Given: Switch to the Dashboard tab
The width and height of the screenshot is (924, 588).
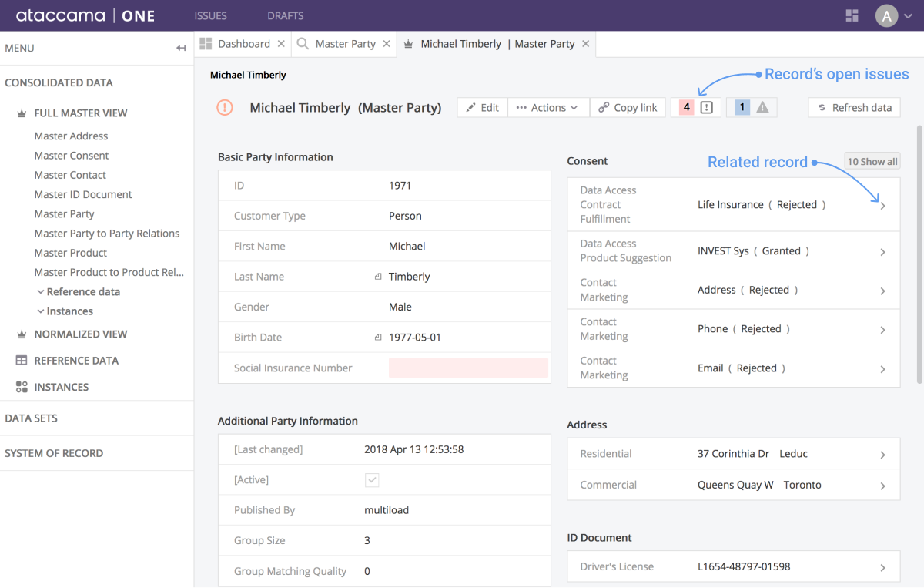Looking at the screenshot, I should [x=244, y=44].
